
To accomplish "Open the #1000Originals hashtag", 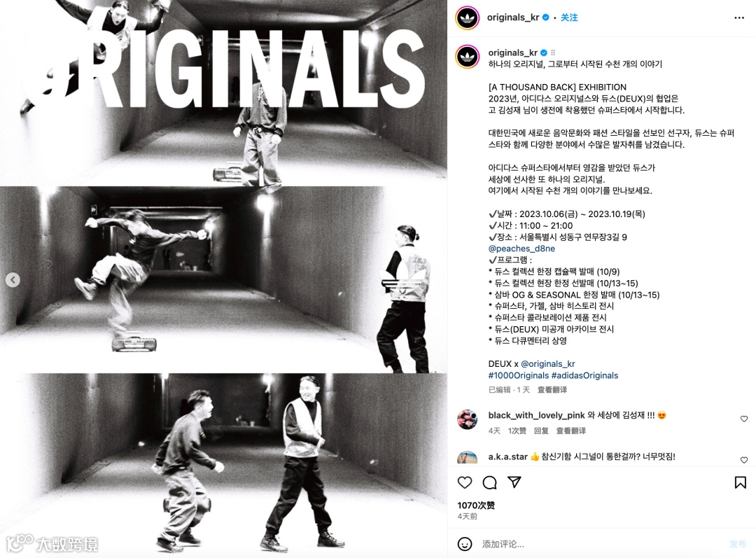I will pyautogui.click(x=518, y=375).
